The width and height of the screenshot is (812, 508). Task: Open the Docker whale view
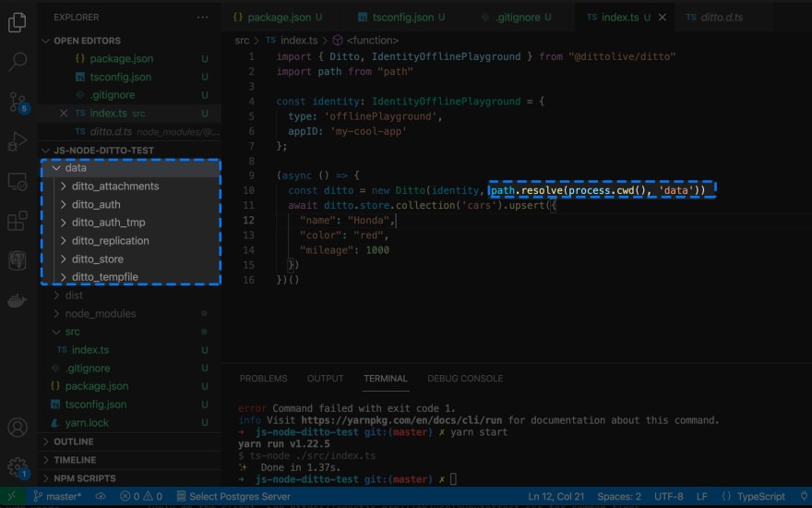[18, 300]
